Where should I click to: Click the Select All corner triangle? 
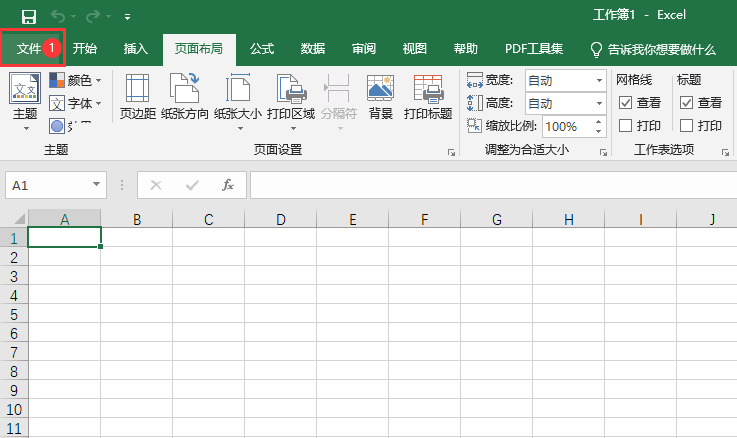[18, 219]
